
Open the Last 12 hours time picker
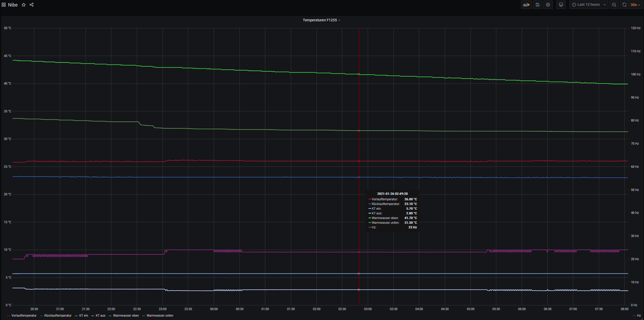[x=589, y=5]
